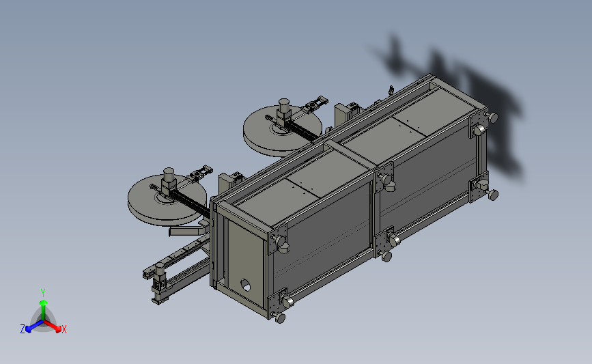Select the end panel containing the round hole
The width and height of the screenshot is (592, 364).
245,264
